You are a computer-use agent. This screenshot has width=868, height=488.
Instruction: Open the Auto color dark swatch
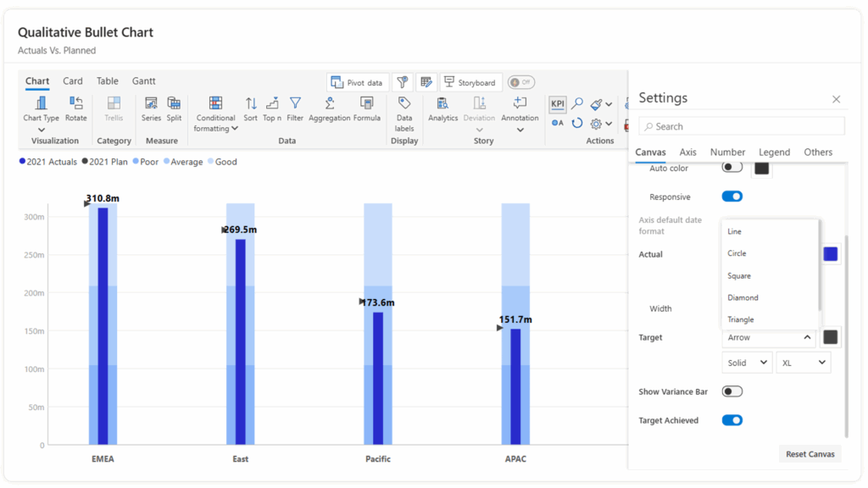(x=762, y=169)
